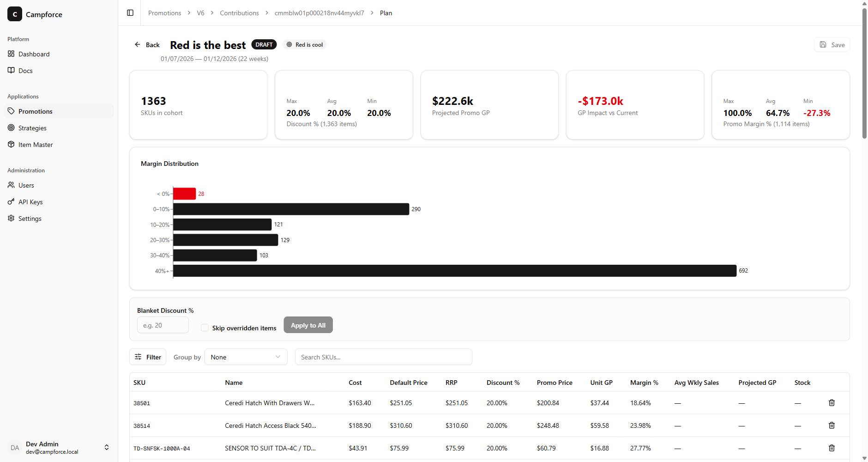
Task: Click the Campforce logo icon
Action: tap(15, 14)
